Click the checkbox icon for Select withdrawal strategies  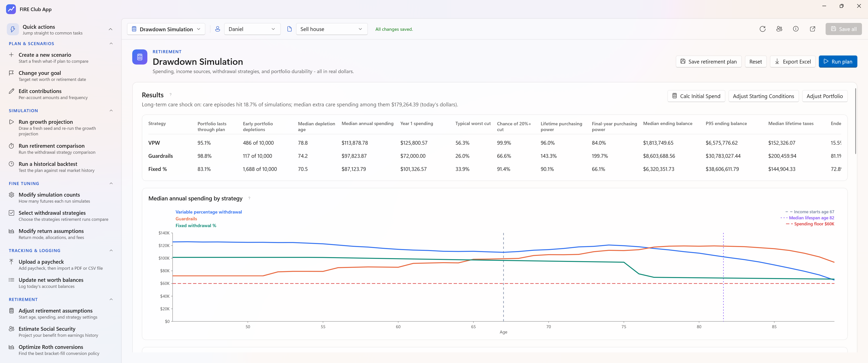click(11, 213)
